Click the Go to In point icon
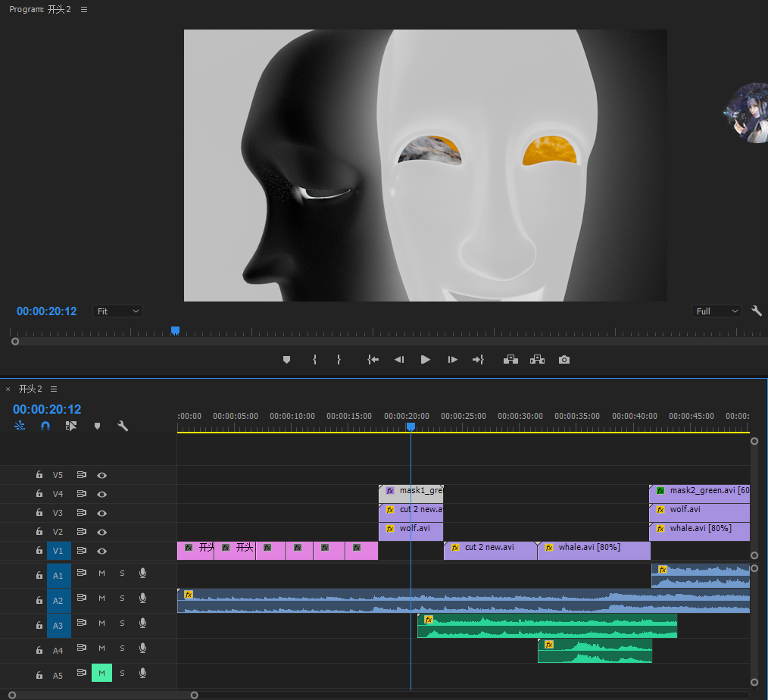The height and width of the screenshot is (700, 768). 373,360
